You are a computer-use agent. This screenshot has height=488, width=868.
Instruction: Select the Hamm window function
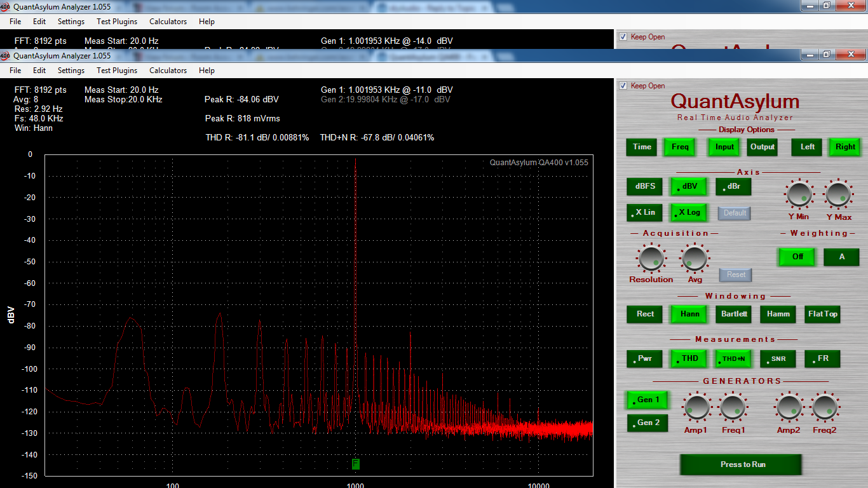point(778,314)
